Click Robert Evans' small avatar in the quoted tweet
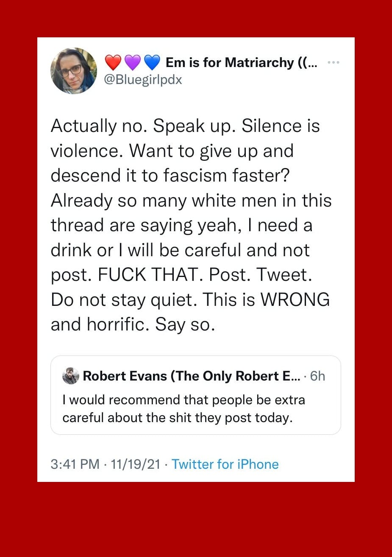The image size is (392, 557). [x=70, y=376]
